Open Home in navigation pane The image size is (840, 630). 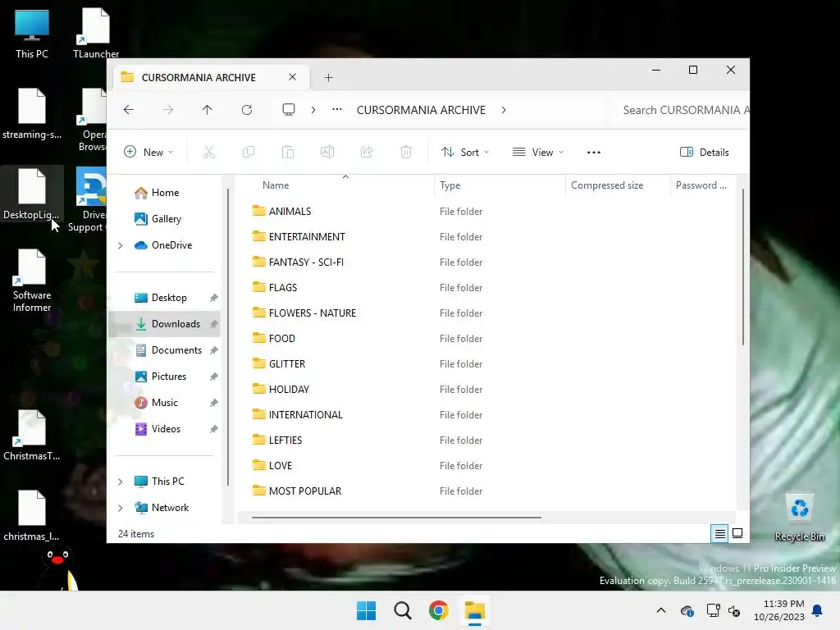tap(165, 192)
